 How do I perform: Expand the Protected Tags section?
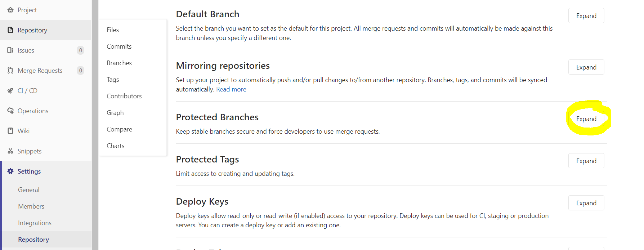click(x=586, y=161)
